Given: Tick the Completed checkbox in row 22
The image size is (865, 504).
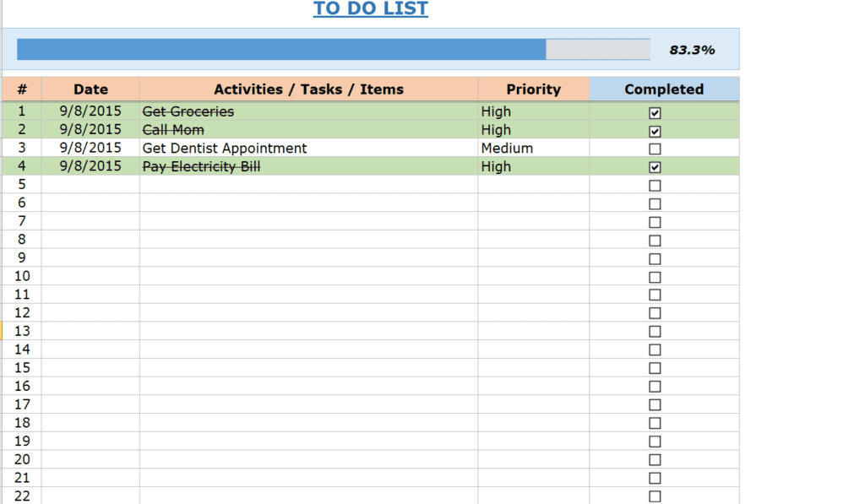Looking at the screenshot, I should point(655,496).
